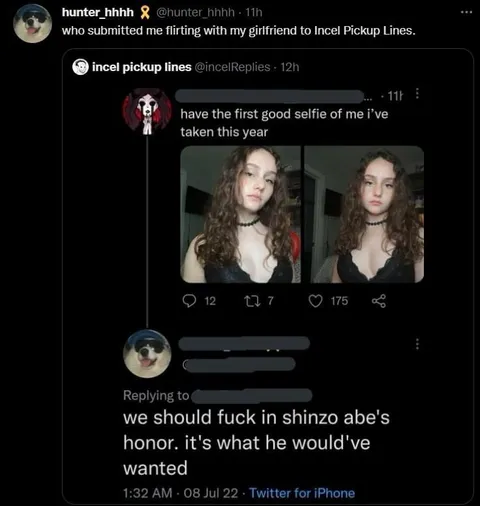Open vertical dots menu on selfie tweet
Image resolution: width=480 pixels, height=506 pixels.
click(x=417, y=94)
